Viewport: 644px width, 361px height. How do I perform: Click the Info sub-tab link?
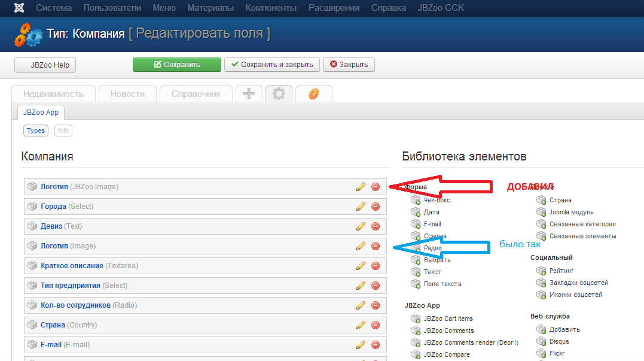pyautogui.click(x=63, y=131)
